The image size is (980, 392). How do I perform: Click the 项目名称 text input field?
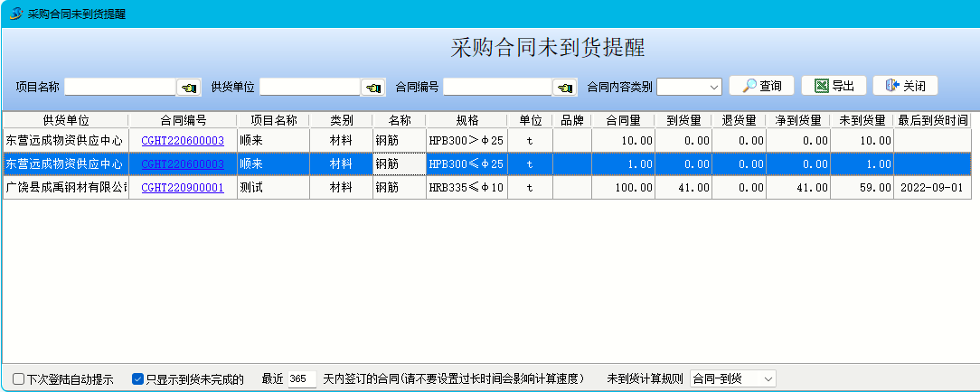click(x=119, y=88)
